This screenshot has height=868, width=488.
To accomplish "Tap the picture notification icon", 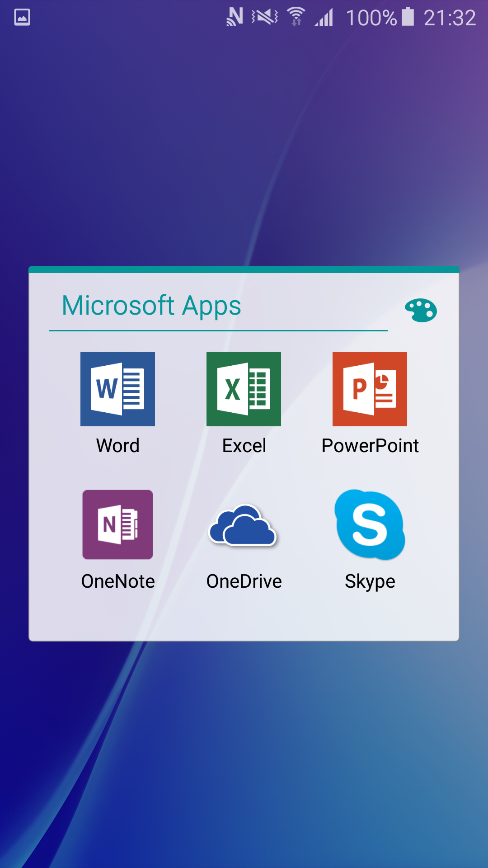I will click(22, 18).
